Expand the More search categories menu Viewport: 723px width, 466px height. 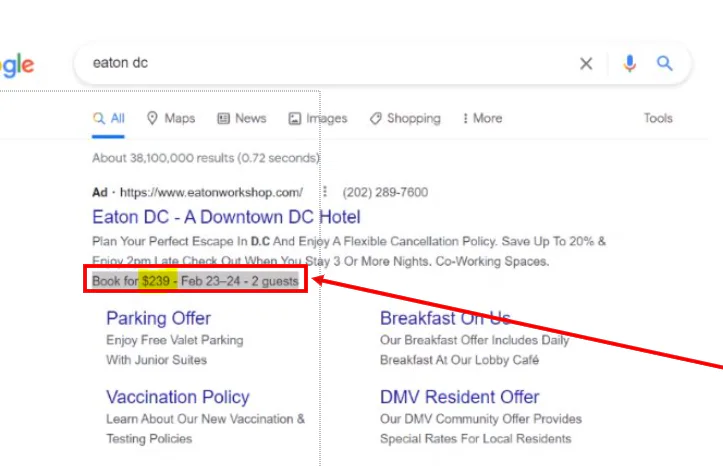(x=482, y=118)
